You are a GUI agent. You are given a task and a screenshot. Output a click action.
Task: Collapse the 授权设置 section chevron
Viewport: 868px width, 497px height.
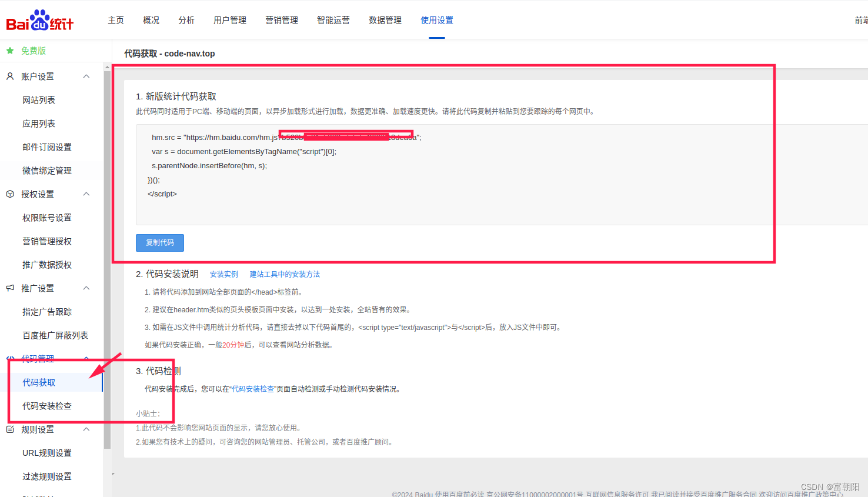(86, 194)
